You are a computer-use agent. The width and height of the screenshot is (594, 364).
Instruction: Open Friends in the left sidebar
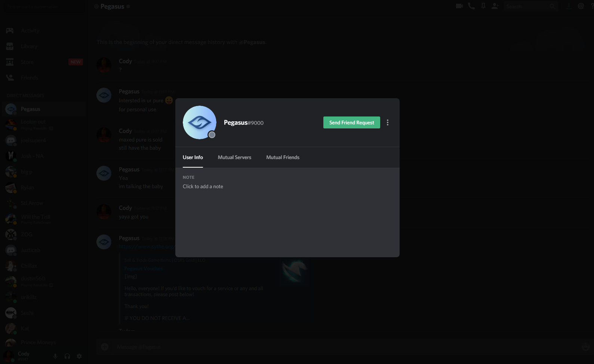pos(44,78)
